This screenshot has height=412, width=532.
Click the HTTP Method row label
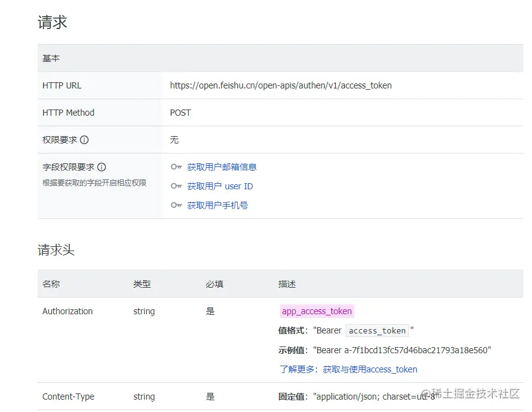(68, 113)
